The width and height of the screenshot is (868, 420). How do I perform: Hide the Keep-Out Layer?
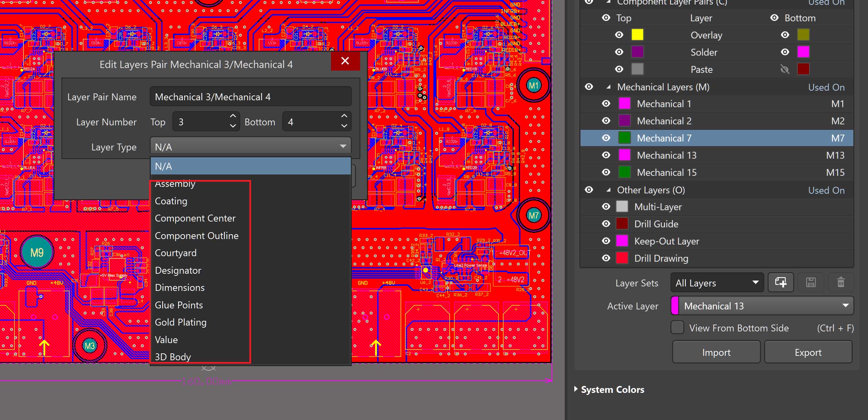606,241
